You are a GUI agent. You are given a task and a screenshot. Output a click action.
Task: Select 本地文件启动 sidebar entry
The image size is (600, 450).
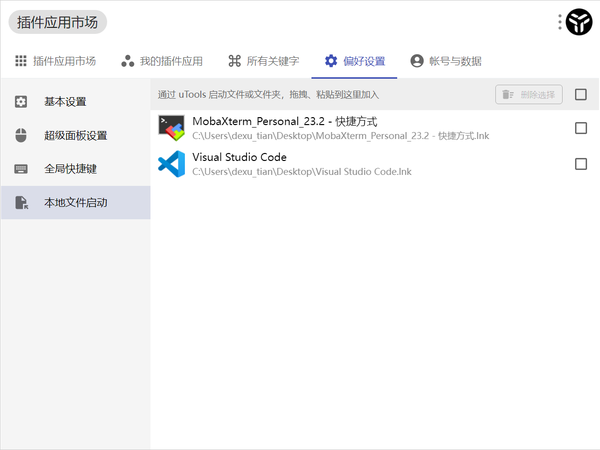(x=76, y=202)
